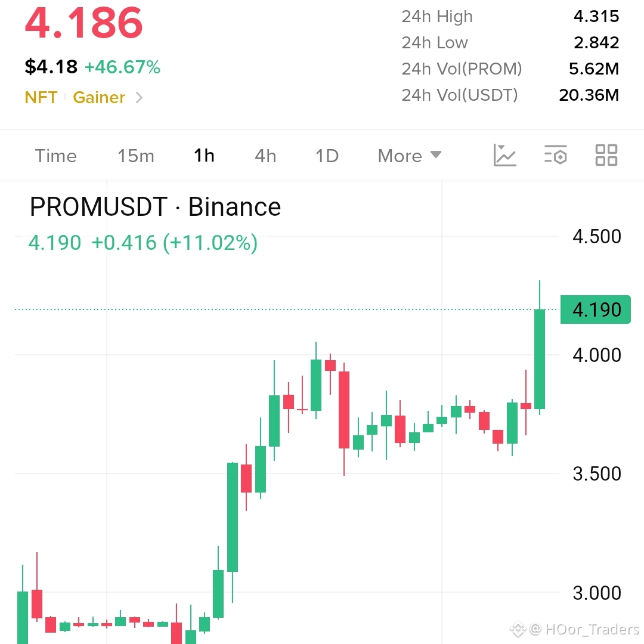
Task: Open the indicator settings icon
Action: pyautogui.click(x=555, y=155)
